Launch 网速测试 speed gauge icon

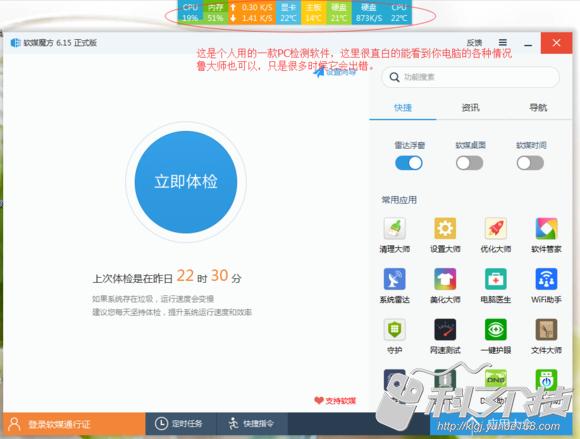pyautogui.click(x=445, y=329)
